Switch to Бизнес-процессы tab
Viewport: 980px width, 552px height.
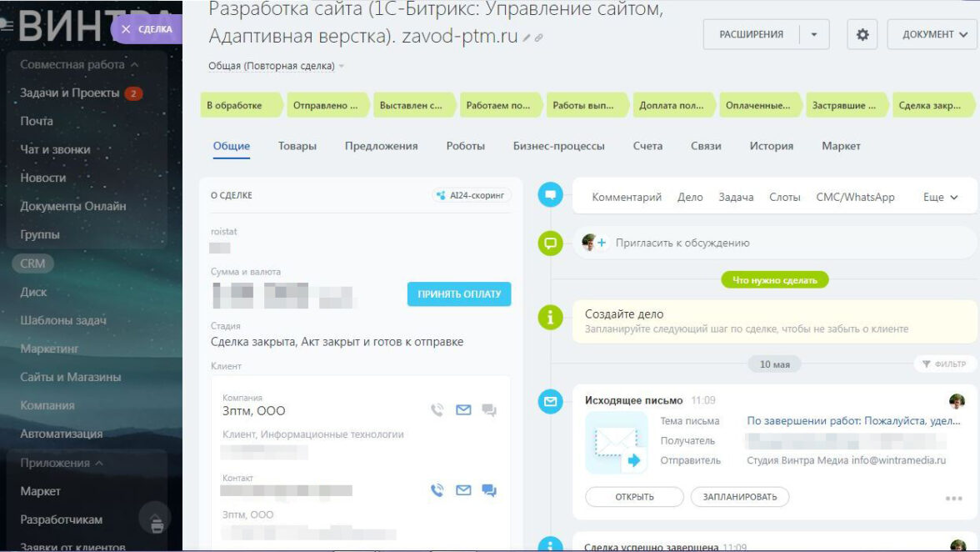pos(558,146)
